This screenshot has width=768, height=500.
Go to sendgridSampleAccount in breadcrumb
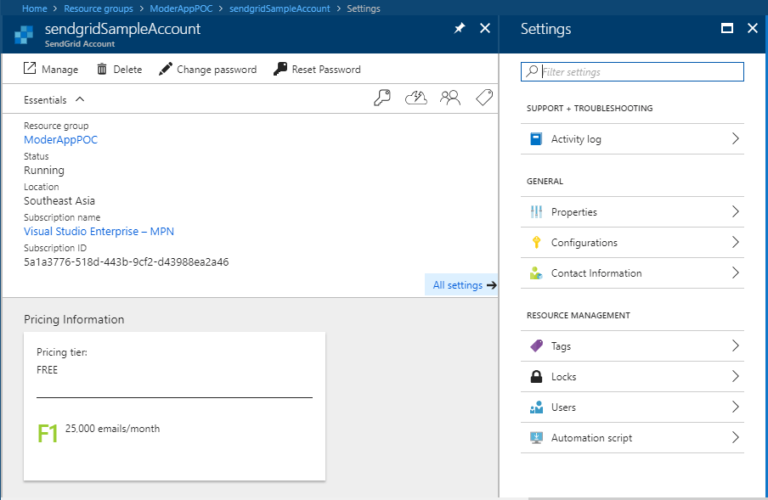point(279,8)
